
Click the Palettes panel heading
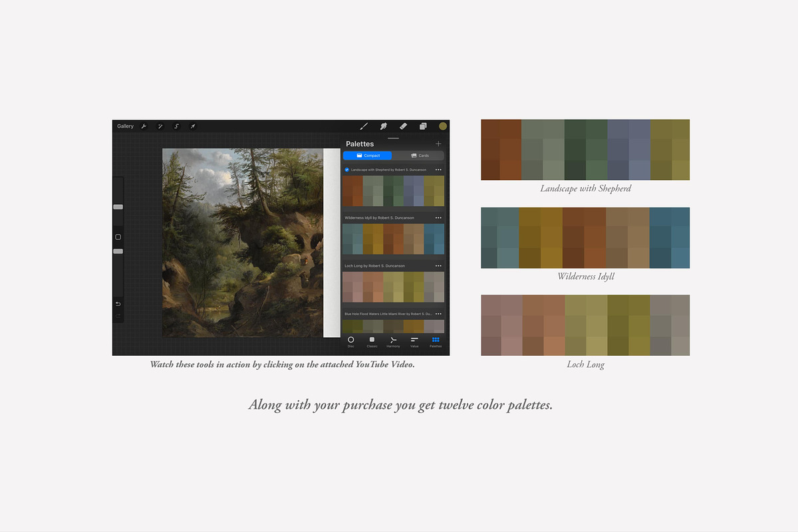pos(360,144)
